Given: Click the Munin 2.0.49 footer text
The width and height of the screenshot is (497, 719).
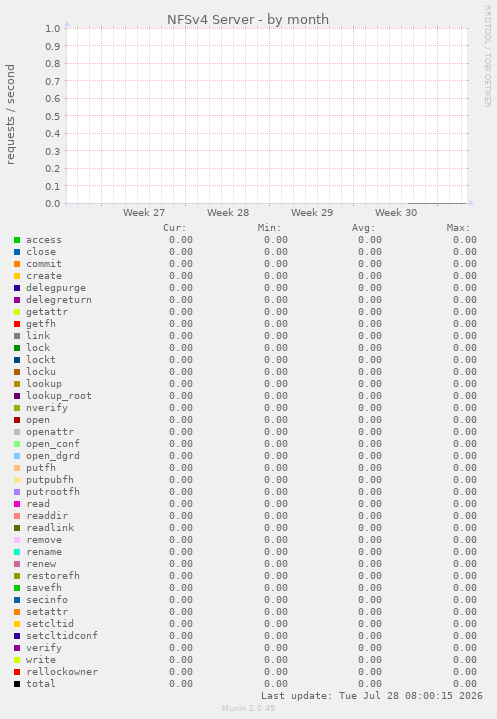Looking at the screenshot, I should tap(248, 708).
